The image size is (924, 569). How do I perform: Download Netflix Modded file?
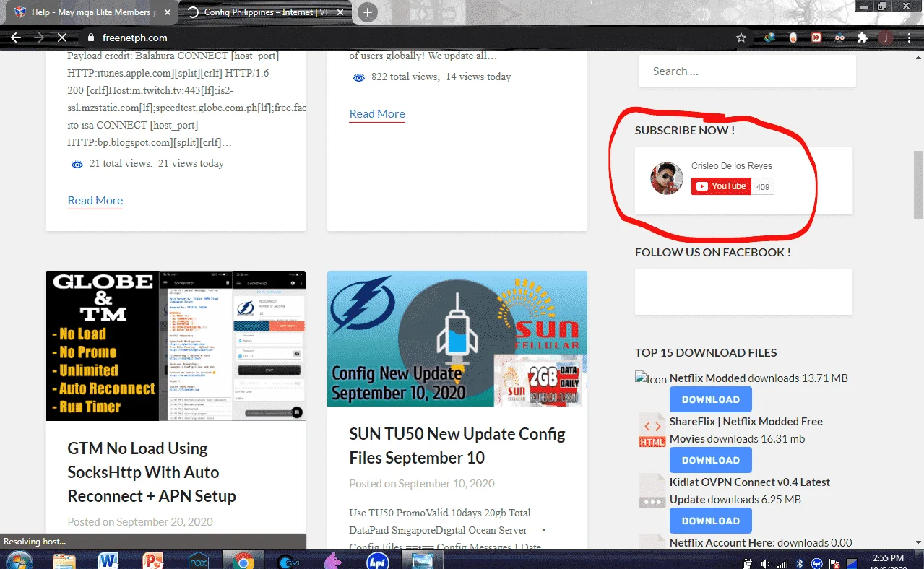click(711, 399)
